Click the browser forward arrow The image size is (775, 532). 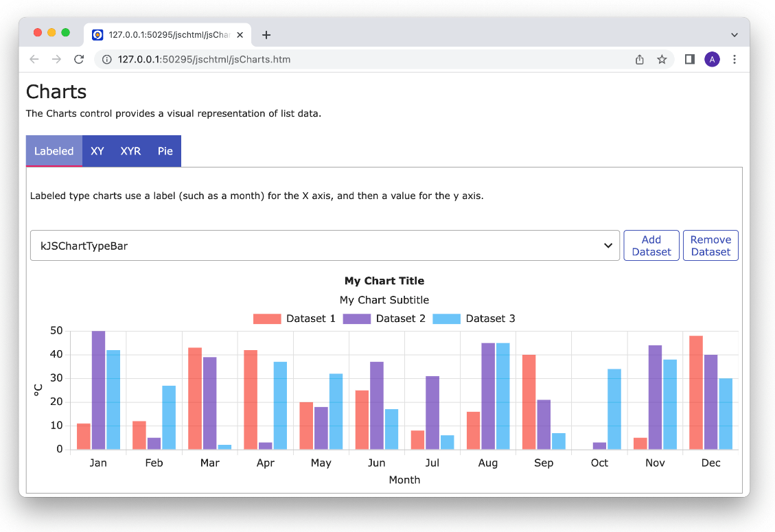coord(56,59)
